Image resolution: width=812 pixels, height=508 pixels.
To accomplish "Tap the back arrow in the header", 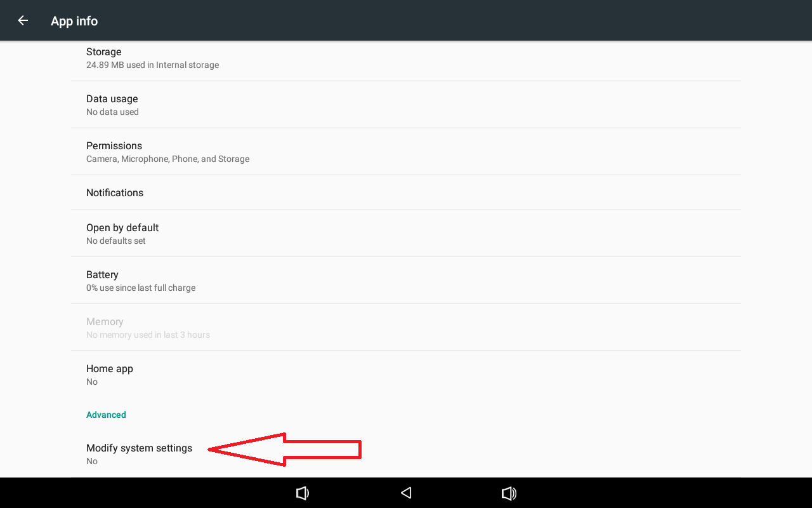I will pos(23,20).
